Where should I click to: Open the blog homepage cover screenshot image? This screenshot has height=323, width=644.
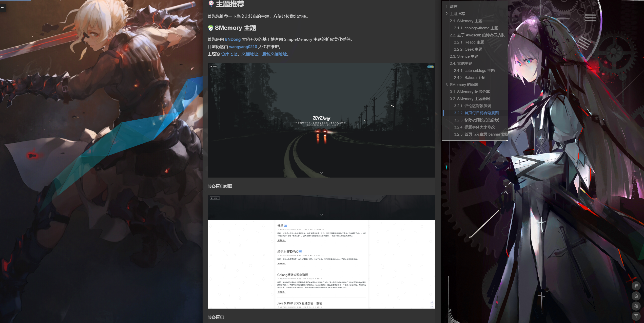tap(321, 120)
